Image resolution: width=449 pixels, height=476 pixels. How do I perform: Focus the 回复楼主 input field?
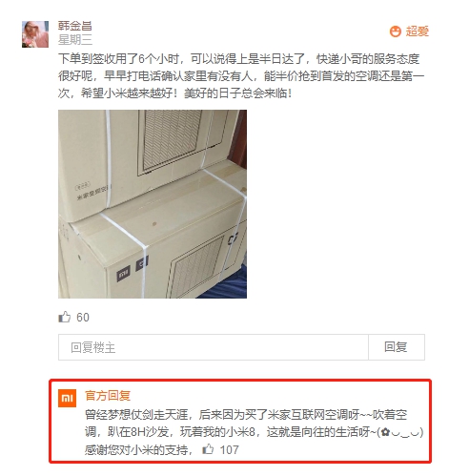[x=214, y=347]
